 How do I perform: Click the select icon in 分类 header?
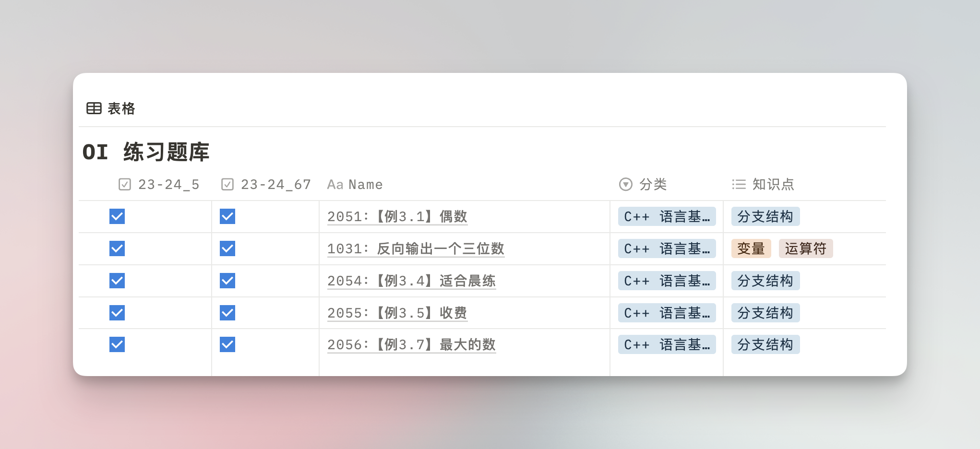[626, 185]
